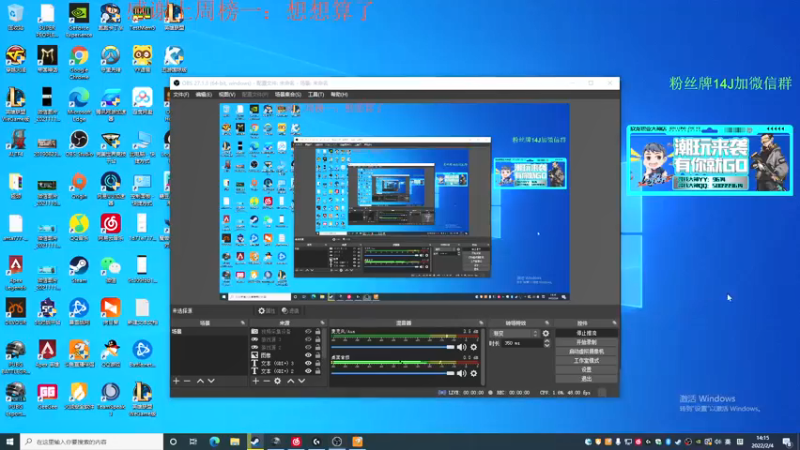Lock the 视频采集设备 source
Viewport: 800px width, 450px height.
[x=318, y=332]
